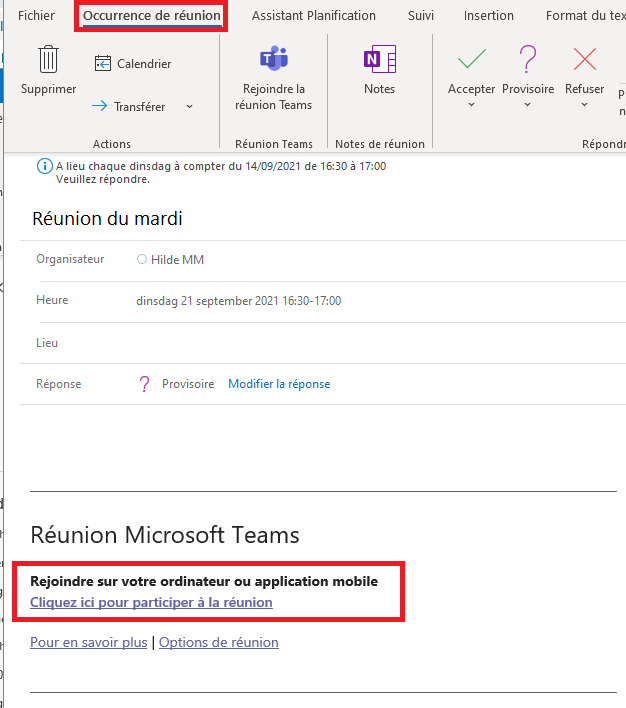Open the Suivi ribbon tab
The height and width of the screenshot is (708, 626).
(x=420, y=16)
